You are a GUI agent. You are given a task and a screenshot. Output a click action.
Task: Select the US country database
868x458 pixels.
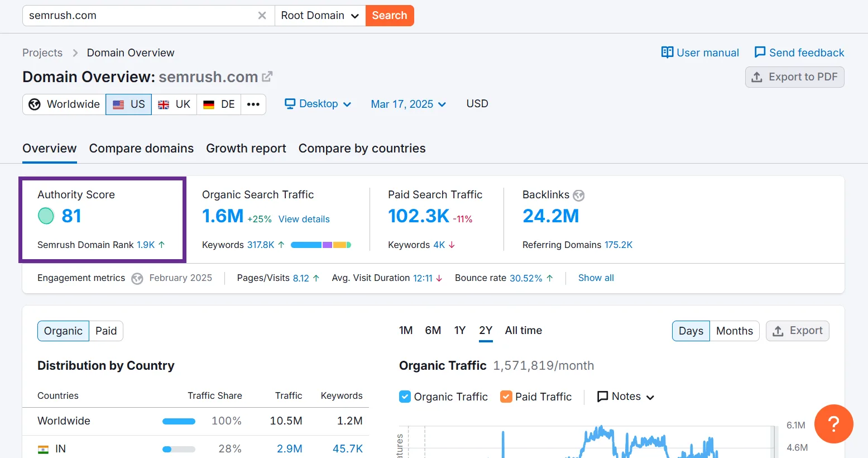coord(129,104)
